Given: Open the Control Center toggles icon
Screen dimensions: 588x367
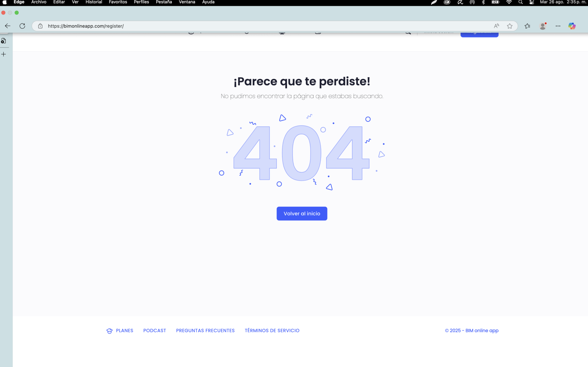Looking at the screenshot, I should [x=532, y=2].
